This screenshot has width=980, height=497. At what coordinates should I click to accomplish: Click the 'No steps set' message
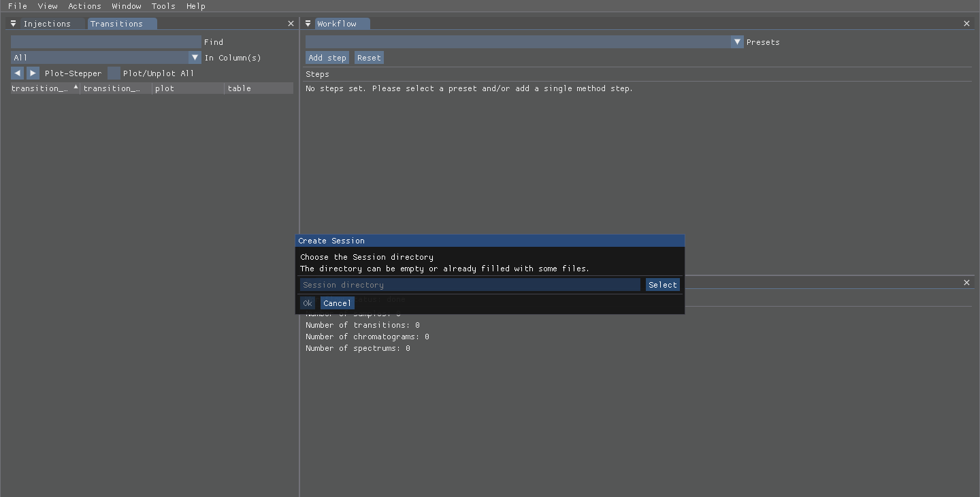point(469,88)
